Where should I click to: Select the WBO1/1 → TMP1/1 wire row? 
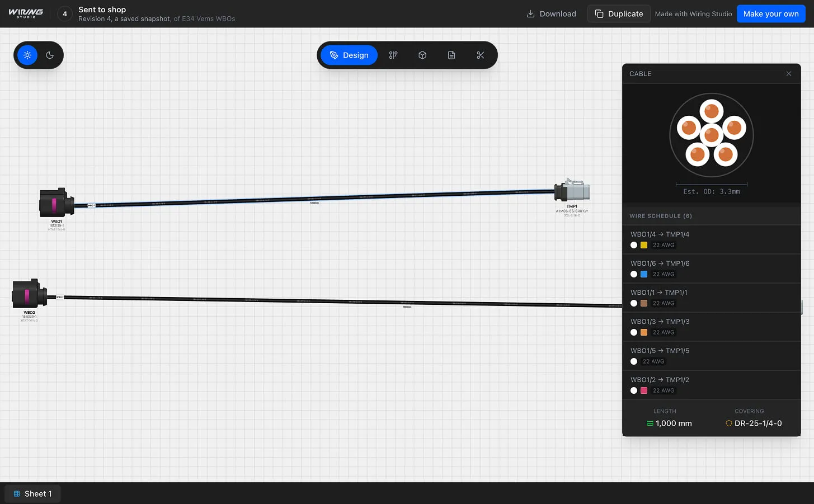click(712, 298)
